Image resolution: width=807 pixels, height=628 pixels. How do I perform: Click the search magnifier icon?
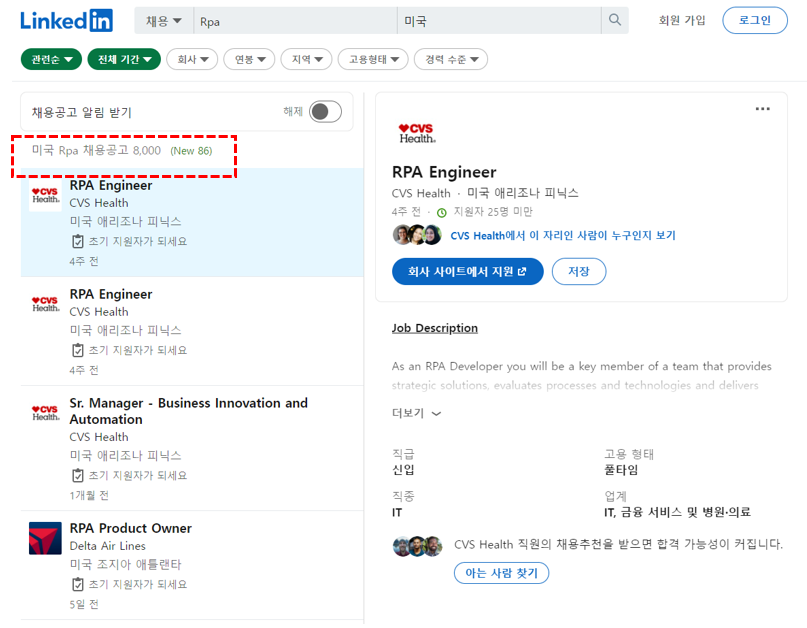coord(615,20)
